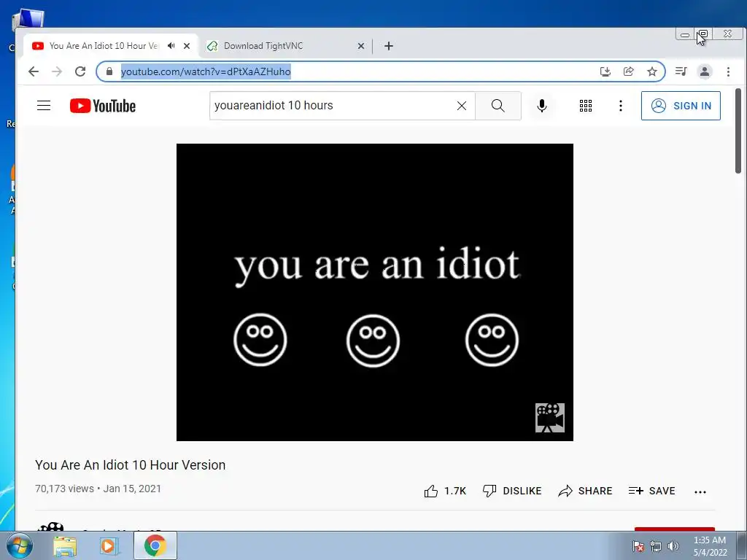Open YouTube settings three-dot menu
The width and height of the screenshot is (747, 560).
[620, 106]
